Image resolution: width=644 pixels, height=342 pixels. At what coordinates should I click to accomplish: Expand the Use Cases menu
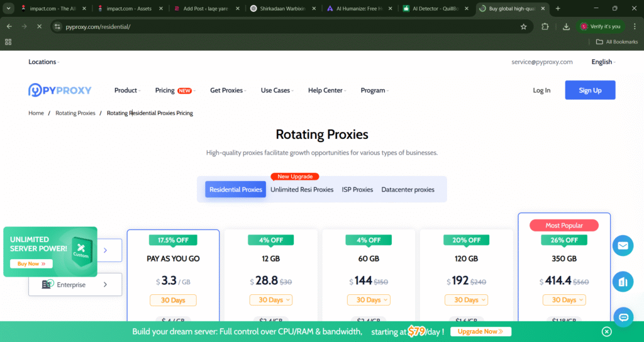click(277, 91)
